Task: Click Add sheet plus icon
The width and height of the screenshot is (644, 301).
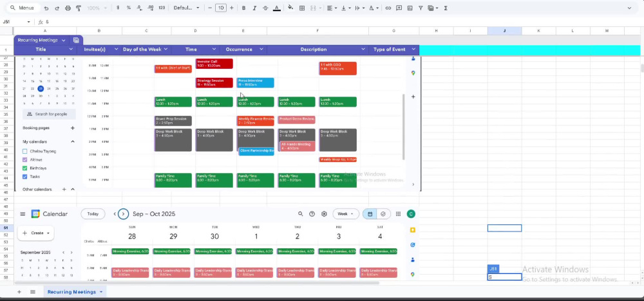Action: click(x=19, y=292)
